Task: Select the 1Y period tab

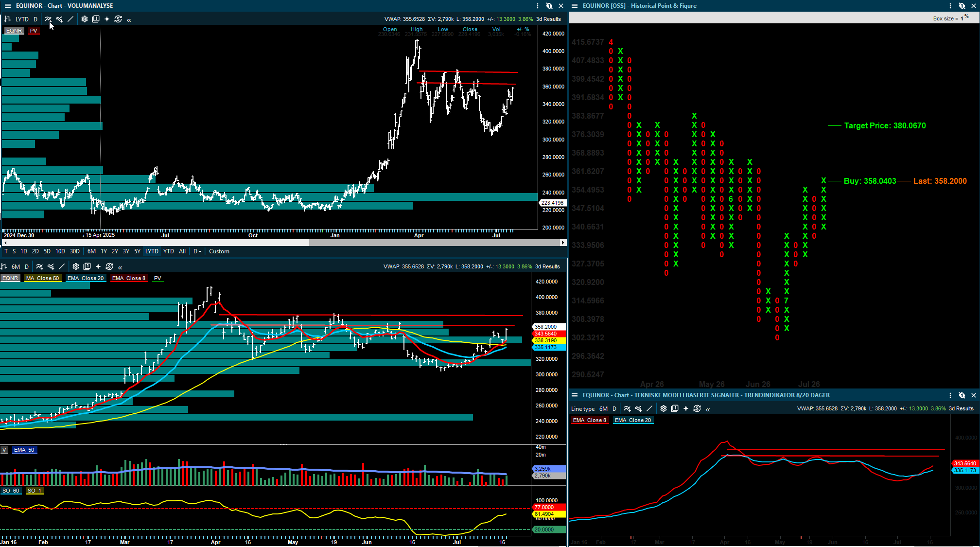Action: 104,251
